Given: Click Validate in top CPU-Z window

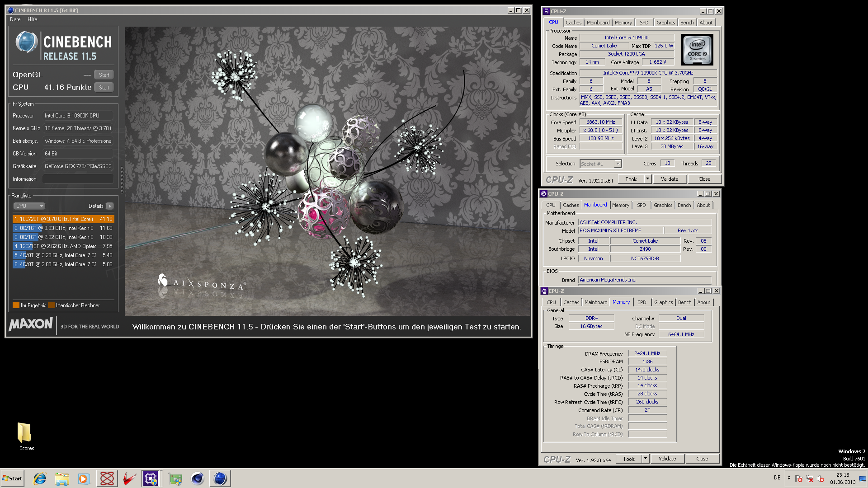Looking at the screenshot, I should point(670,179).
